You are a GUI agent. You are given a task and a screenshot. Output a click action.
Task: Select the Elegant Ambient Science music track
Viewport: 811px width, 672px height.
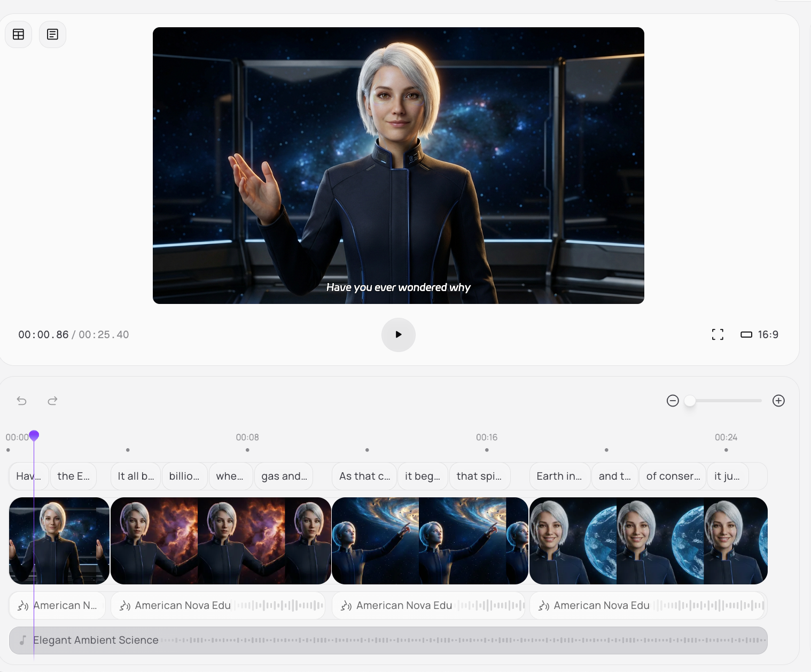tap(388, 640)
